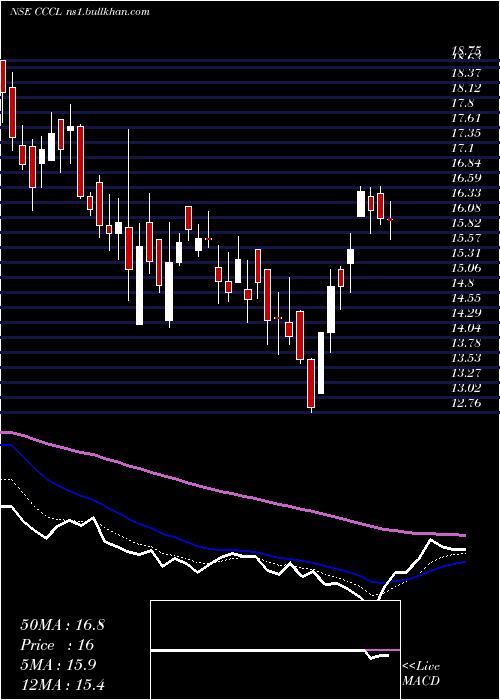
Task: Click the <<Live MACD label
Action: (x=421, y=673)
